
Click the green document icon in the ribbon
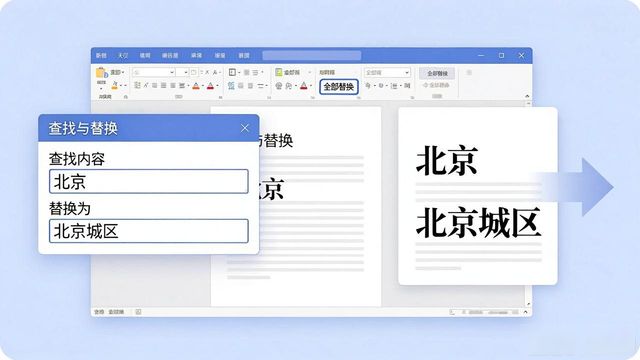[x=279, y=72]
